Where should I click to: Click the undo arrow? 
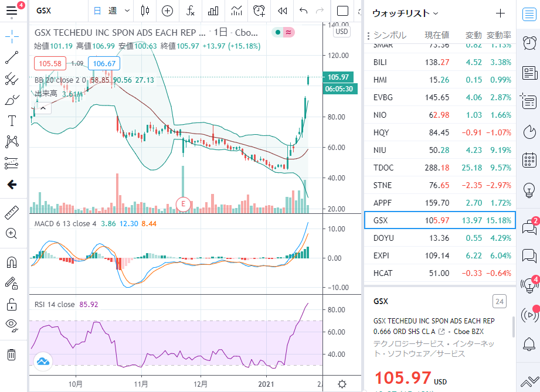[x=303, y=11]
